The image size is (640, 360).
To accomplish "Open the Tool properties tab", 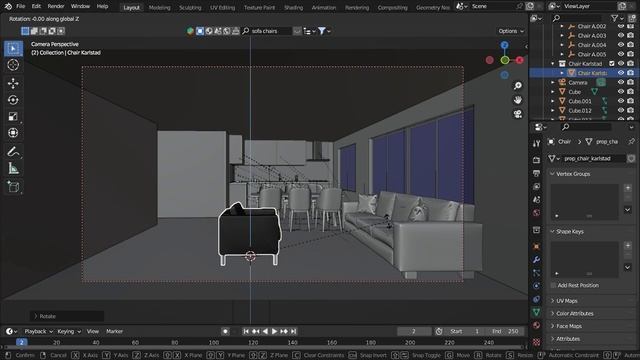I will point(536,143).
